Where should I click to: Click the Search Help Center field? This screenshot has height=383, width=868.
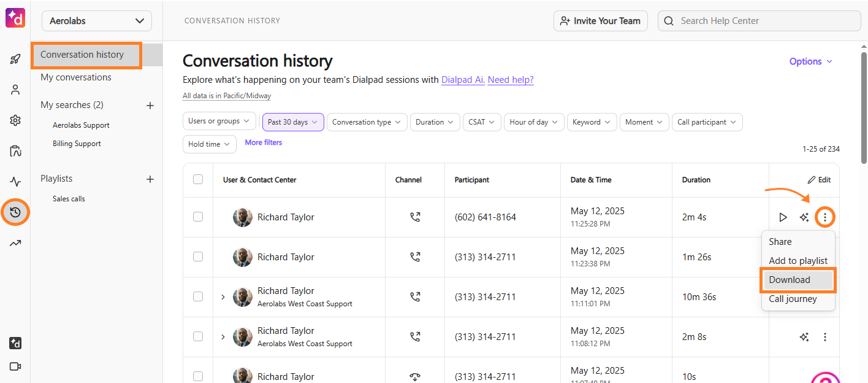pos(759,21)
